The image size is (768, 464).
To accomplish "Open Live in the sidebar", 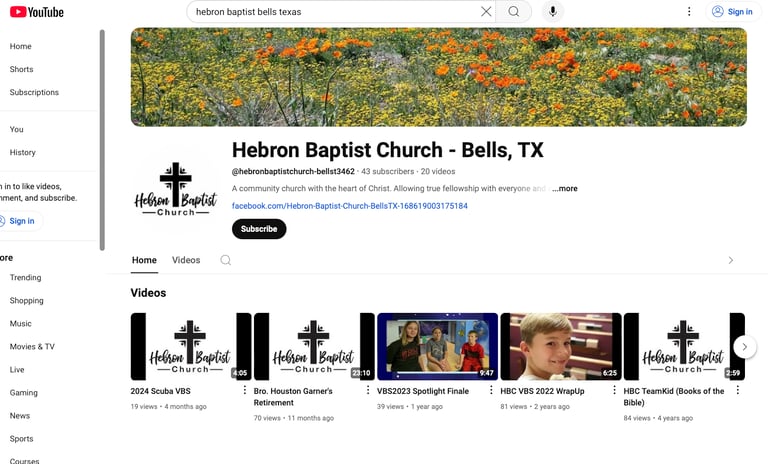I will tap(17, 369).
